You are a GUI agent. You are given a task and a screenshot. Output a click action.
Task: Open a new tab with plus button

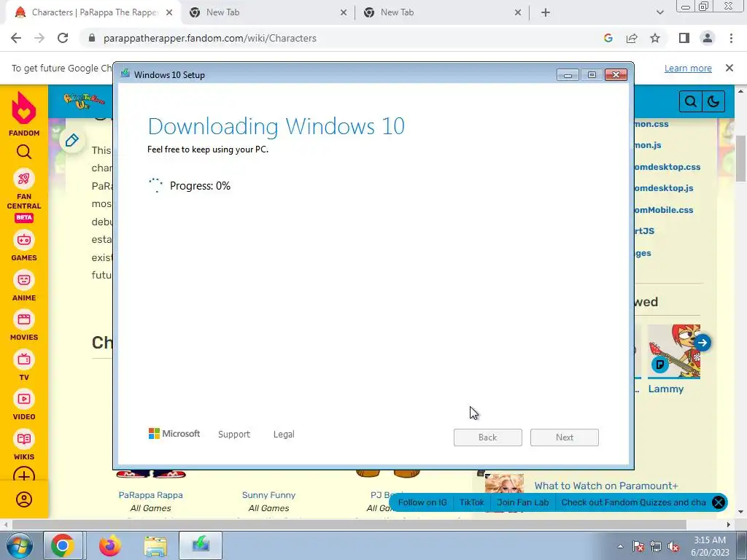click(x=546, y=12)
